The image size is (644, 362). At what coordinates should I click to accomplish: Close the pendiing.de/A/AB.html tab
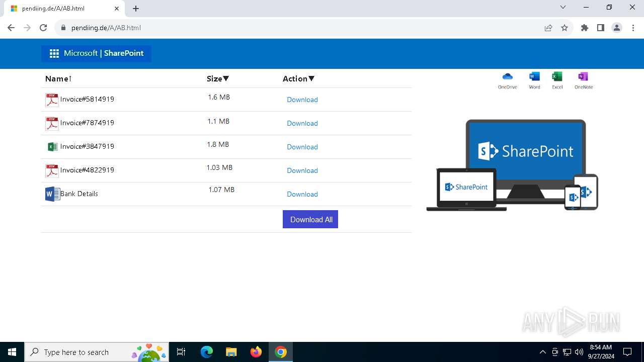point(117,9)
